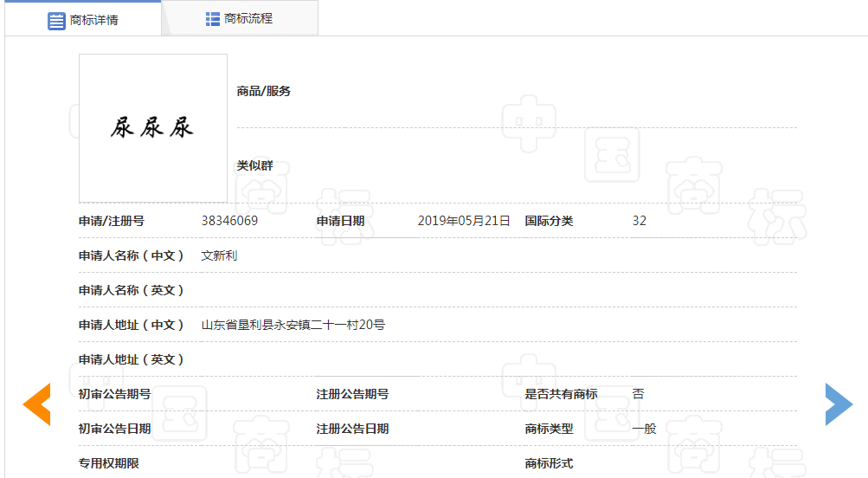Click the applicant address 山东省垦利县永安镇

pyautogui.click(x=293, y=325)
